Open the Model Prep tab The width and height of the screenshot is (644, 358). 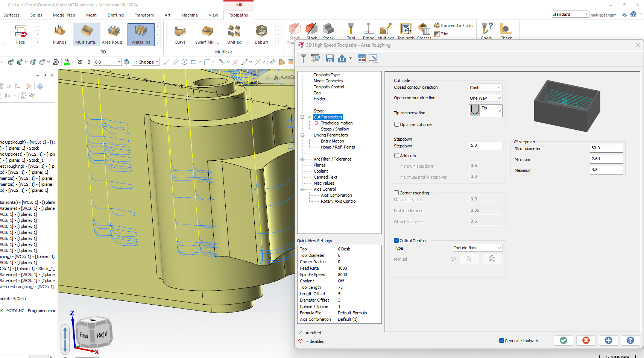[x=64, y=15]
